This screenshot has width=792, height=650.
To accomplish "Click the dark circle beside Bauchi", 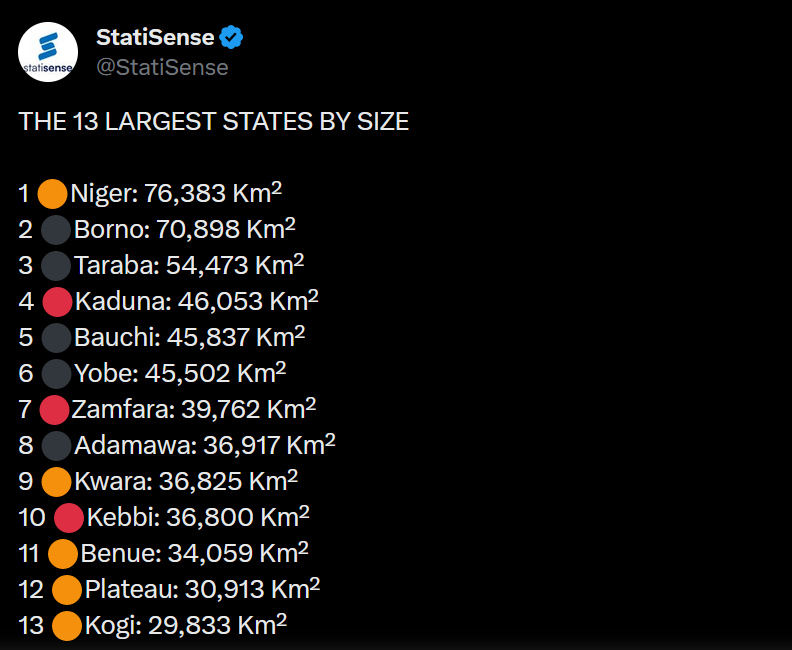I will tap(57, 337).
